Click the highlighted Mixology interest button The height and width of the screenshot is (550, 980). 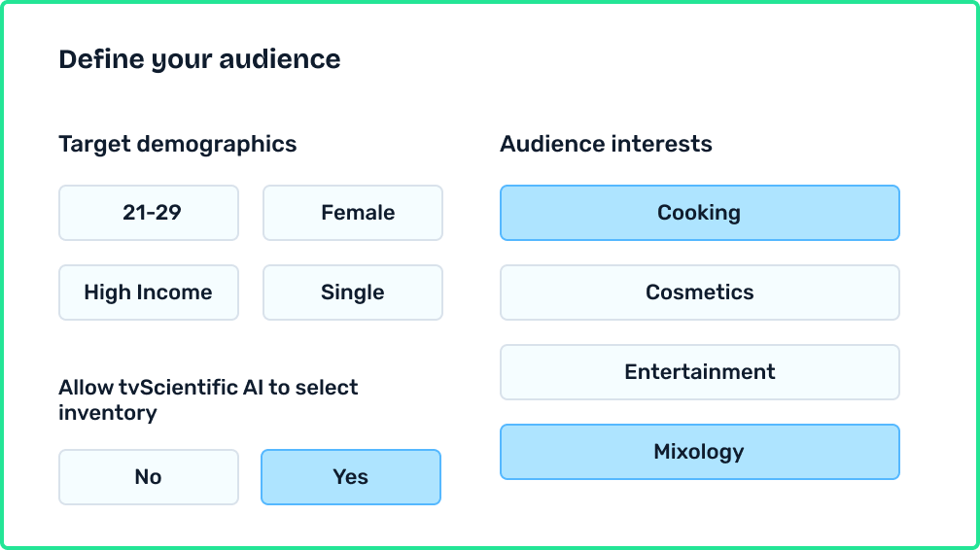700,452
